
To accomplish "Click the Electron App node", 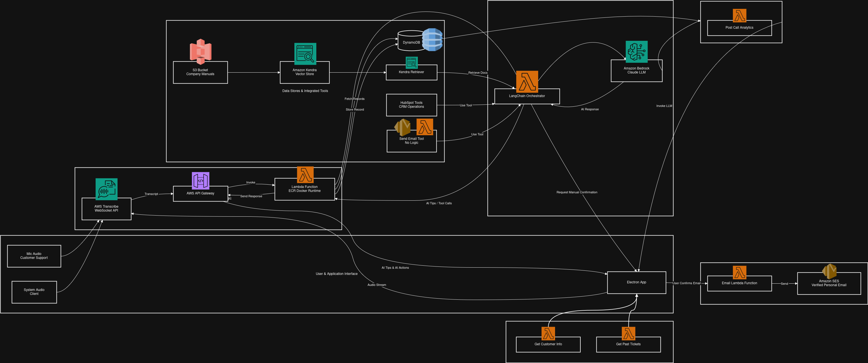I will click(x=636, y=282).
